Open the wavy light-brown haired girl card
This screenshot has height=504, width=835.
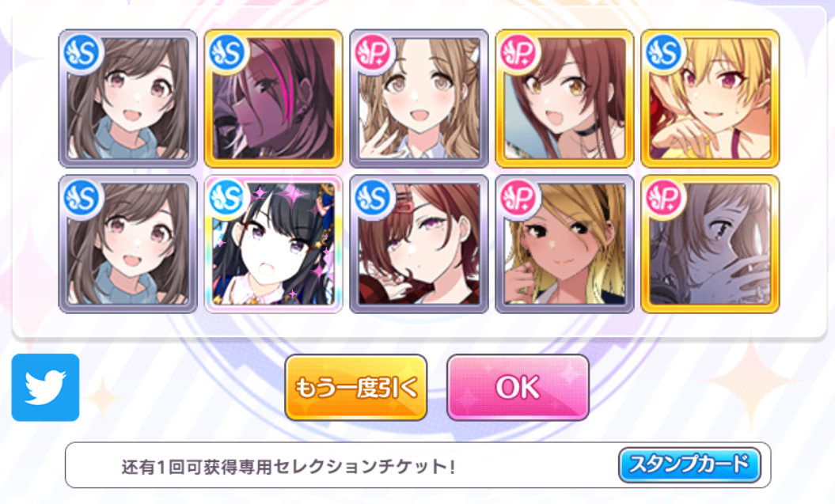[x=419, y=98]
